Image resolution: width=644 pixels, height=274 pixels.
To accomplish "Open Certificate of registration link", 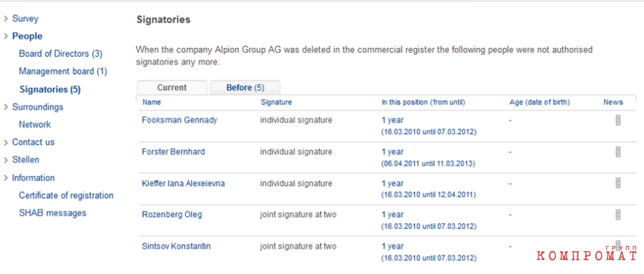I will pos(66,195).
